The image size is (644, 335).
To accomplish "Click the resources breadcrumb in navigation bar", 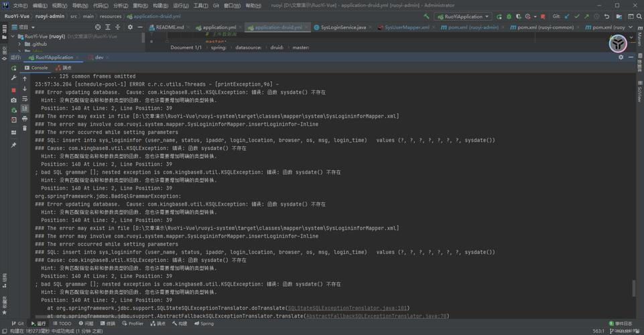I will point(111,17).
